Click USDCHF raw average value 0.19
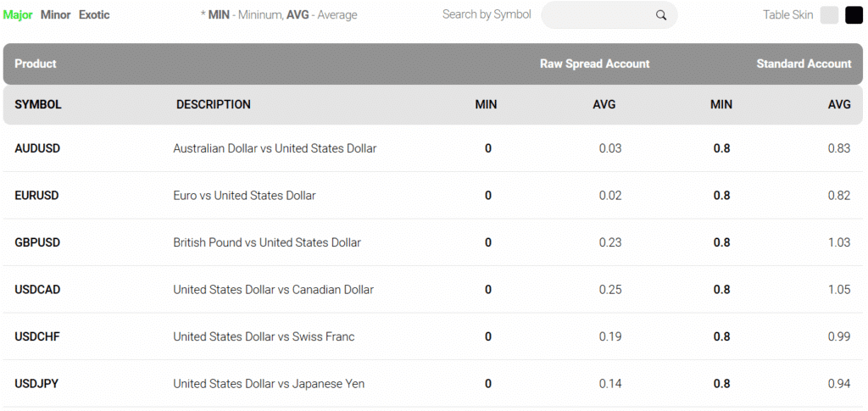This screenshot has height=411, width=868. (610, 336)
